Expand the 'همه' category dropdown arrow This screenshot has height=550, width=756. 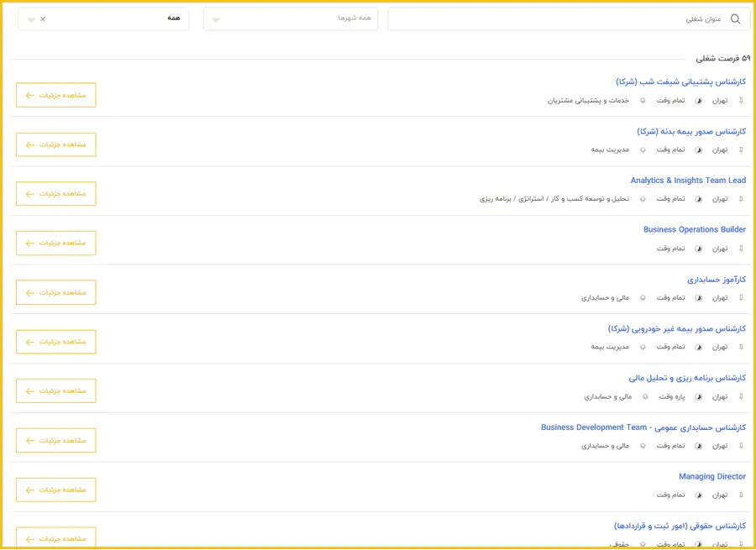(x=31, y=19)
